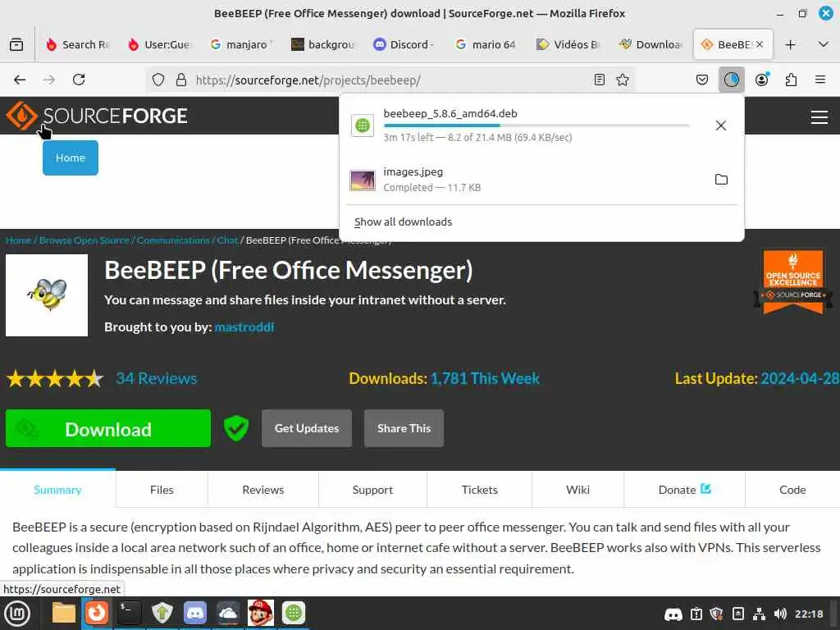The width and height of the screenshot is (840, 630).
Task: Click the five-star rating display
Action: click(x=55, y=379)
